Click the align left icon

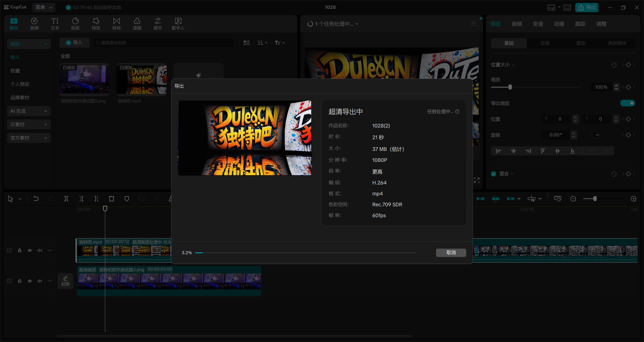[x=498, y=151]
